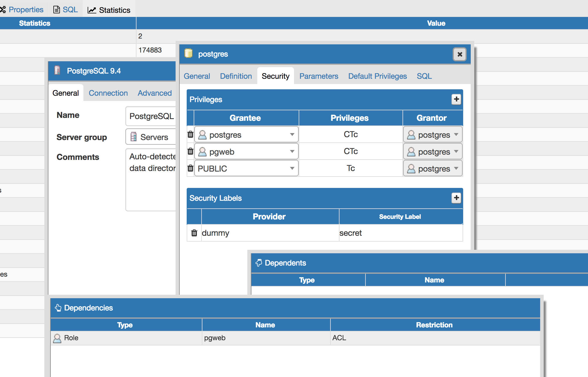
Task: Remove the dummy security label row
Action: [x=194, y=233]
